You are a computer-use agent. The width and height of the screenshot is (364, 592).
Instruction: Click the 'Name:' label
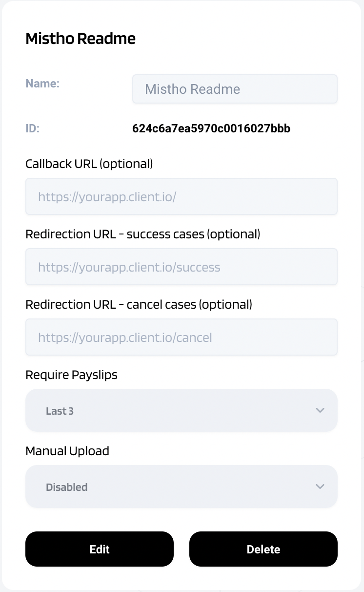pyautogui.click(x=42, y=84)
